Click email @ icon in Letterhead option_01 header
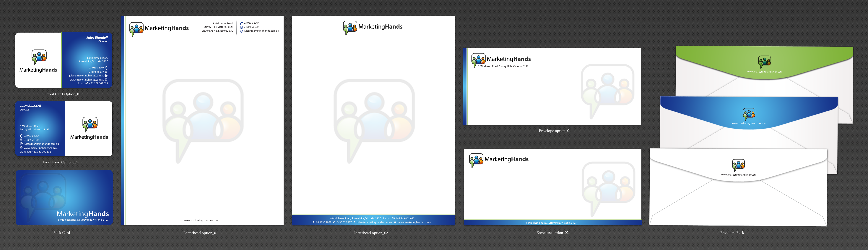This screenshot has width=868, height=250. (x=241, y=31)
